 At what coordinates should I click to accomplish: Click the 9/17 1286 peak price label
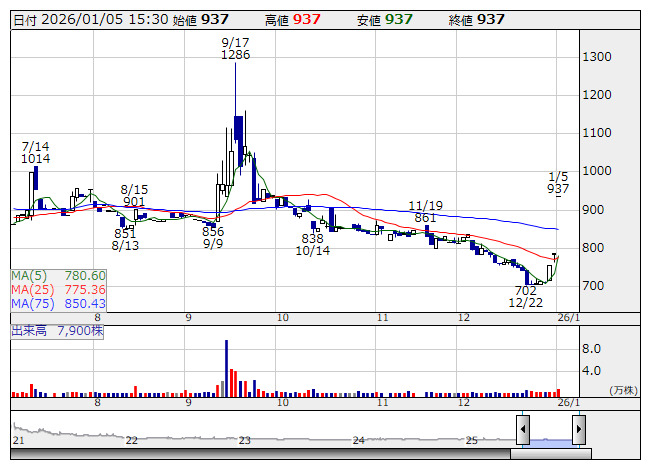[x=236, y=49]
